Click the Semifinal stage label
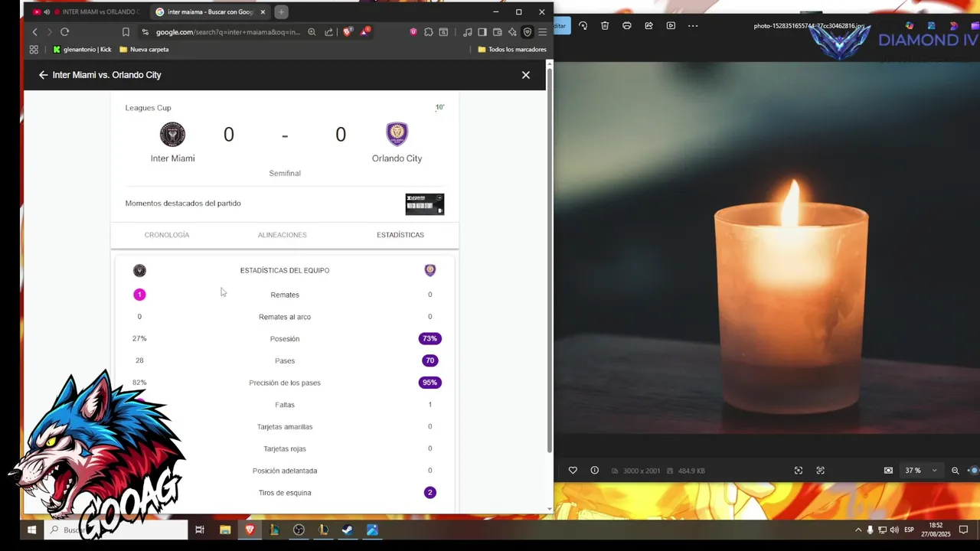980x551 pixels. [285, 174]
